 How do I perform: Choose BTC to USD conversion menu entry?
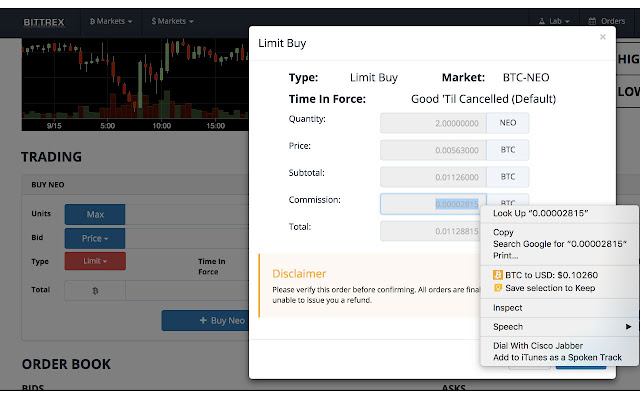[x=559, y=275]
